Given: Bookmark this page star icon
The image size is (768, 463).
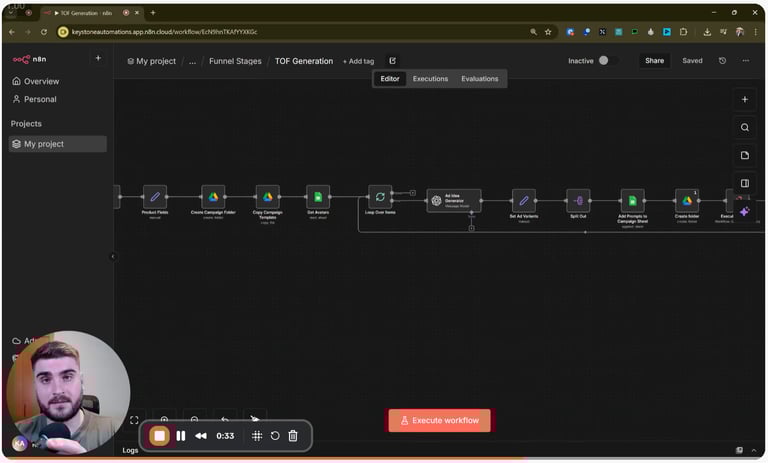Looking at the screenshot, I should [x=548, y=32].
